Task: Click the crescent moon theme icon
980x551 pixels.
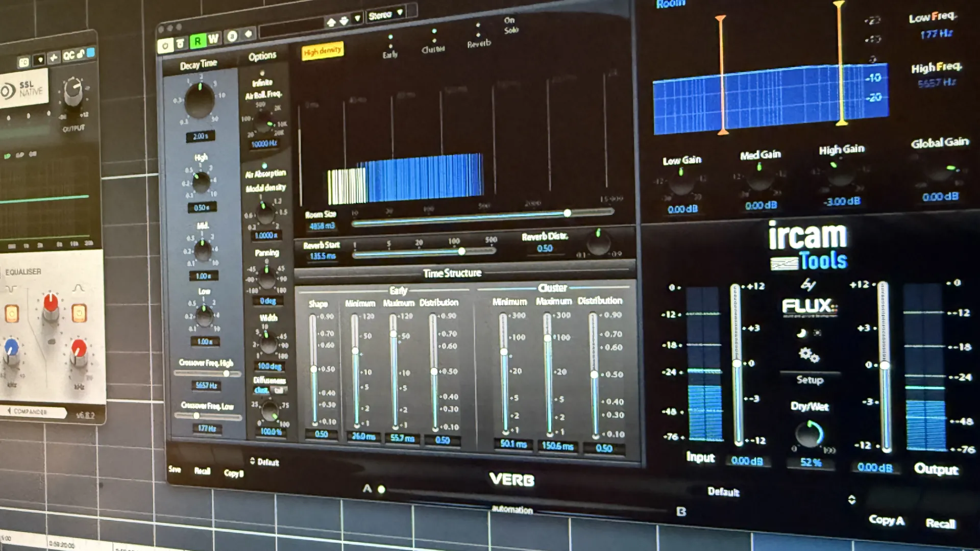Action: point(801,333)
